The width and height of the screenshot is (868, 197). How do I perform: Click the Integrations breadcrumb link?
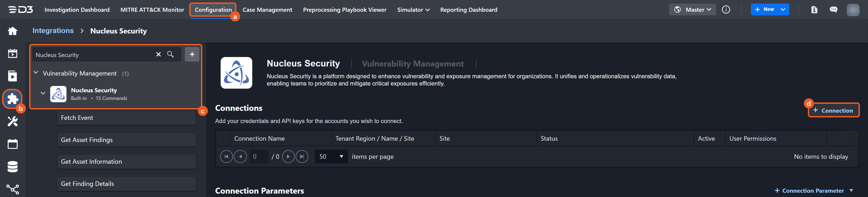53,31
